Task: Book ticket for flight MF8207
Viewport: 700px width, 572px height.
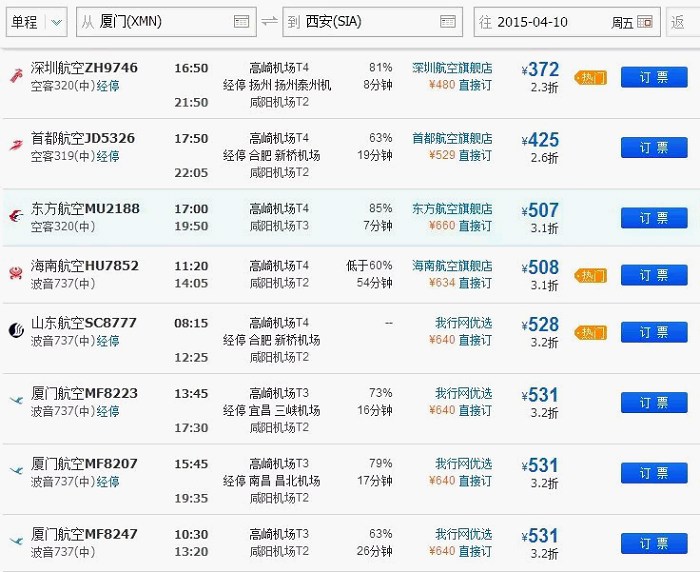Action: point(654,473)
